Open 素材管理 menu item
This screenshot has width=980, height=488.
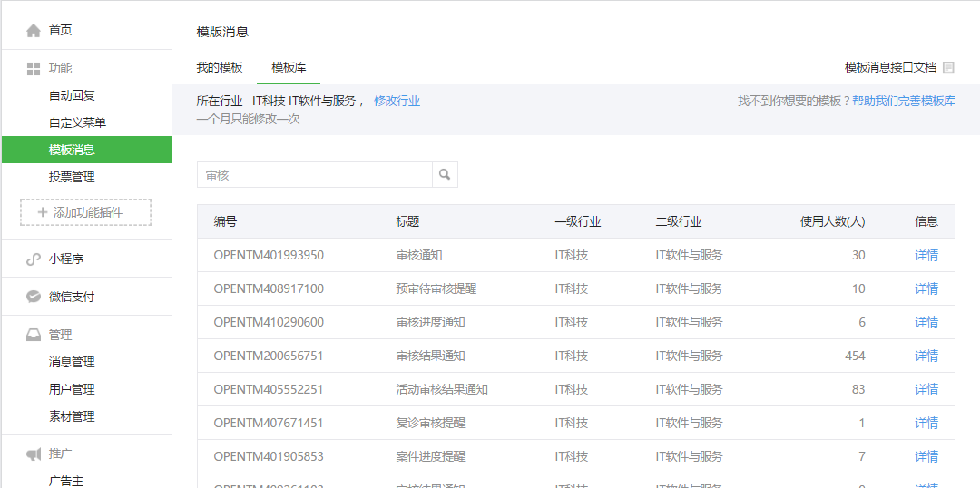coord(72,416)
